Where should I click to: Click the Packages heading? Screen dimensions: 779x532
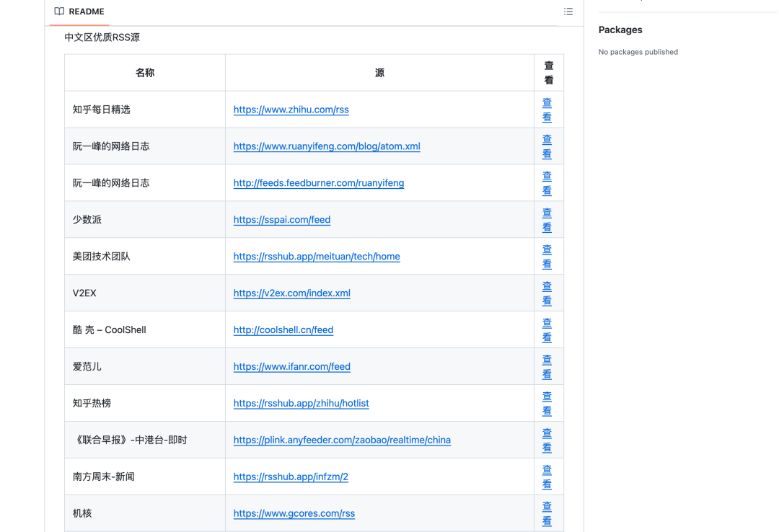tap(620, 30)
